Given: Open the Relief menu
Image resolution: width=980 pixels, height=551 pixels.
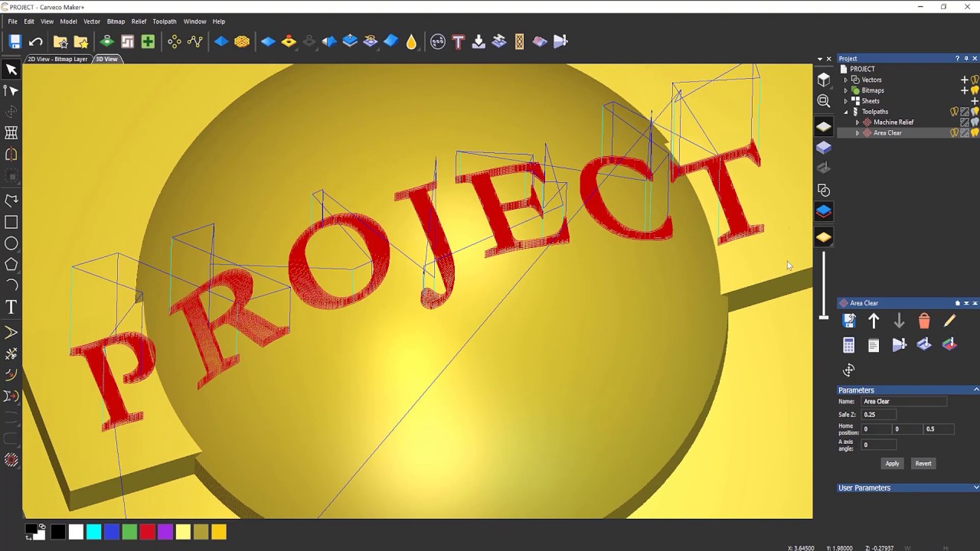Looking at the screenshot, I should tap(139, 21).
